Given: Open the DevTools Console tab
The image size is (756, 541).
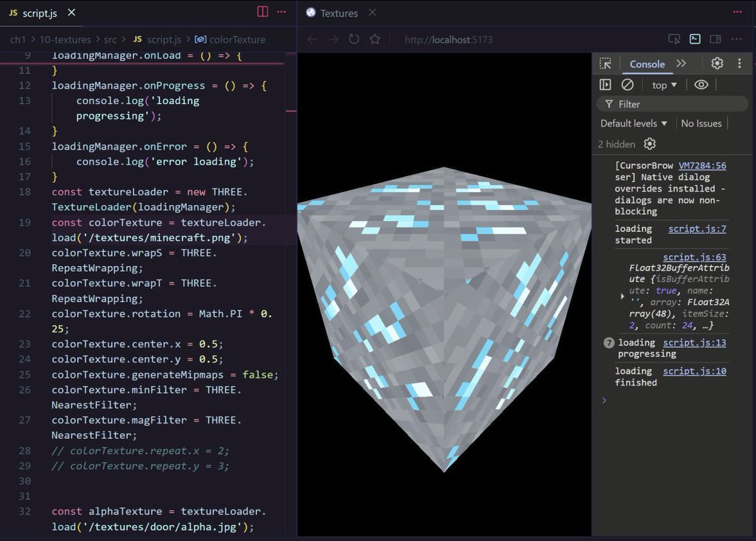Looking at the screenshot, I should point(647,64).
